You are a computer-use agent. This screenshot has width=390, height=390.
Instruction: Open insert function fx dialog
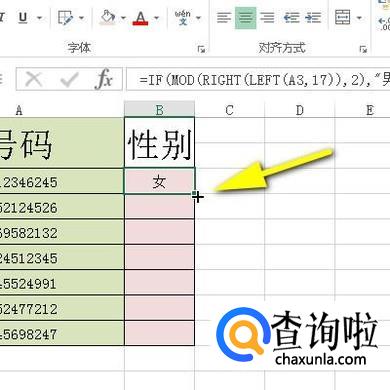pyautogui.click(x=104, y=79)
